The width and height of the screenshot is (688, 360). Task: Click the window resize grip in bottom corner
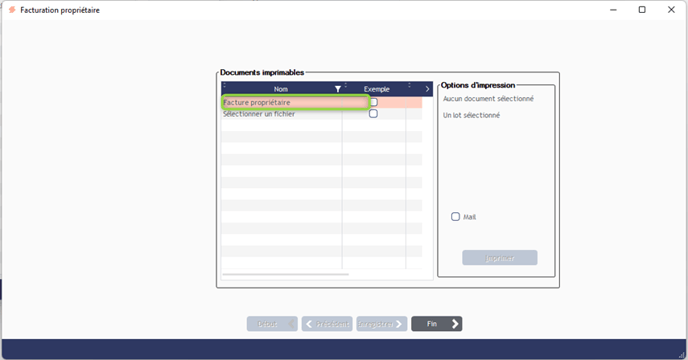(682, 355)
